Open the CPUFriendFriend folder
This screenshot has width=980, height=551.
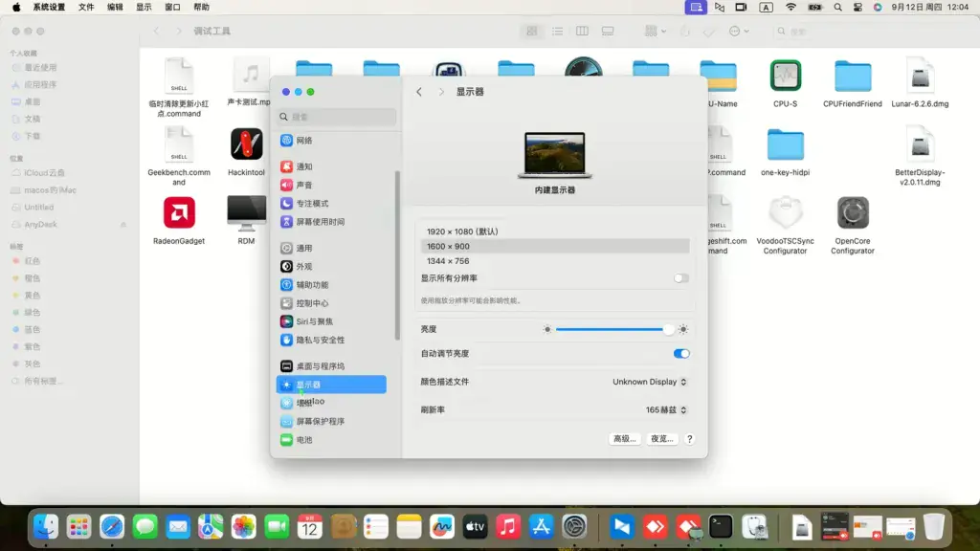[853, 77]
